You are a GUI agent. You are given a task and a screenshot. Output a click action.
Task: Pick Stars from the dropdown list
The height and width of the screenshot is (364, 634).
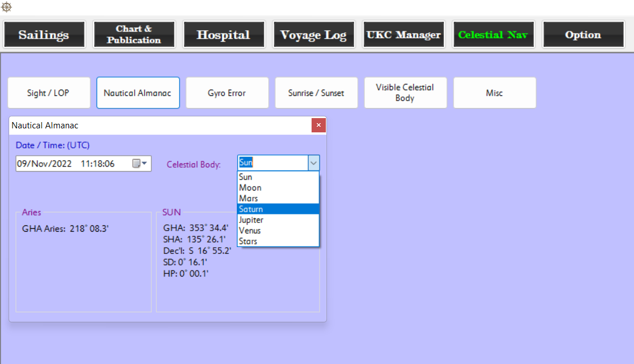278,241
